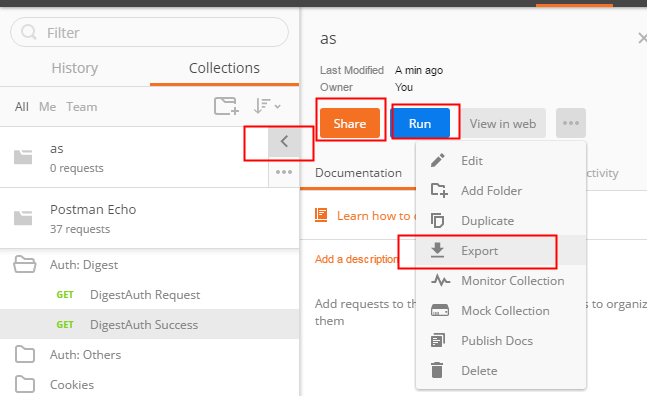Click the orange Share button
Screen dimensions: 647x396
350,123
